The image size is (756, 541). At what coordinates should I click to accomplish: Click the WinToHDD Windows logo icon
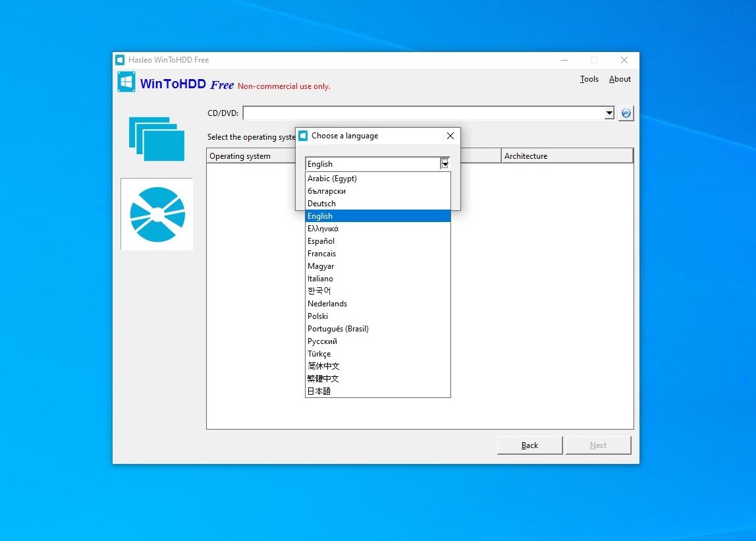click(126, 82)
